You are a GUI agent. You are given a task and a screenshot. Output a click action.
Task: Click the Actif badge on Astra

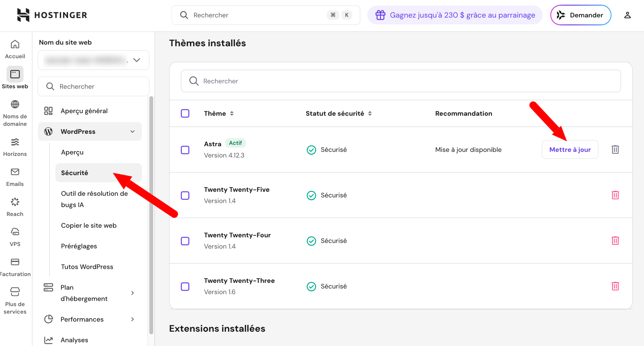tap(235, 143)
